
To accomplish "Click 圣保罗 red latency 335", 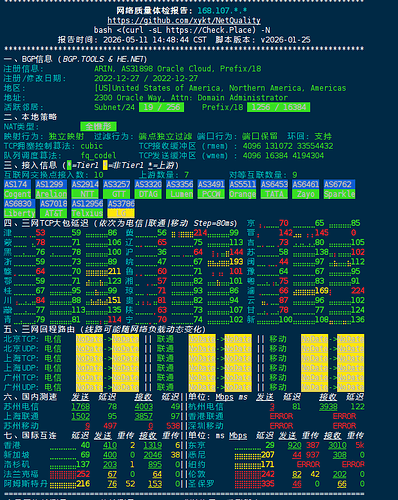I will (x=268, y=484).
